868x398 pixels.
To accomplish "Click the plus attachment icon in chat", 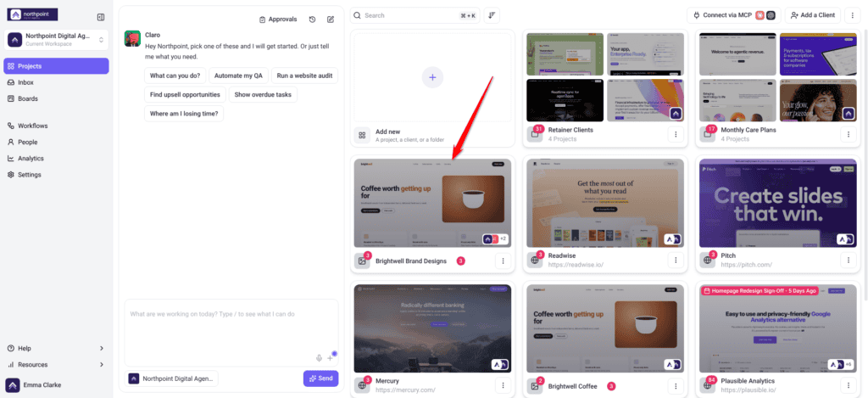I will pos(330,358).
